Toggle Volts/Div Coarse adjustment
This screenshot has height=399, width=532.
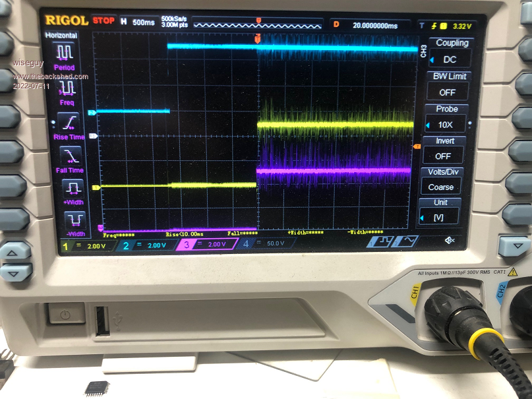441,187
